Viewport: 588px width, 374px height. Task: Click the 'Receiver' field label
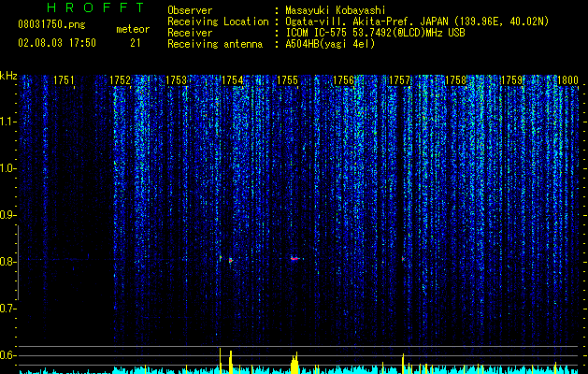coord(190,33)
